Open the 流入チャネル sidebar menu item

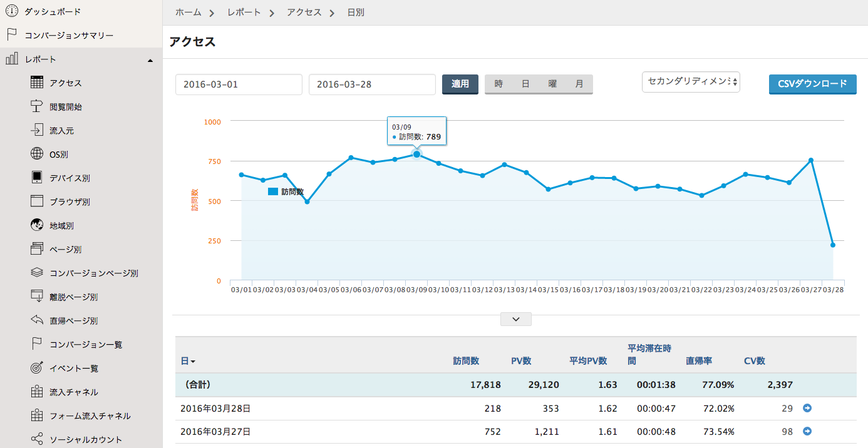click(74, 392)
